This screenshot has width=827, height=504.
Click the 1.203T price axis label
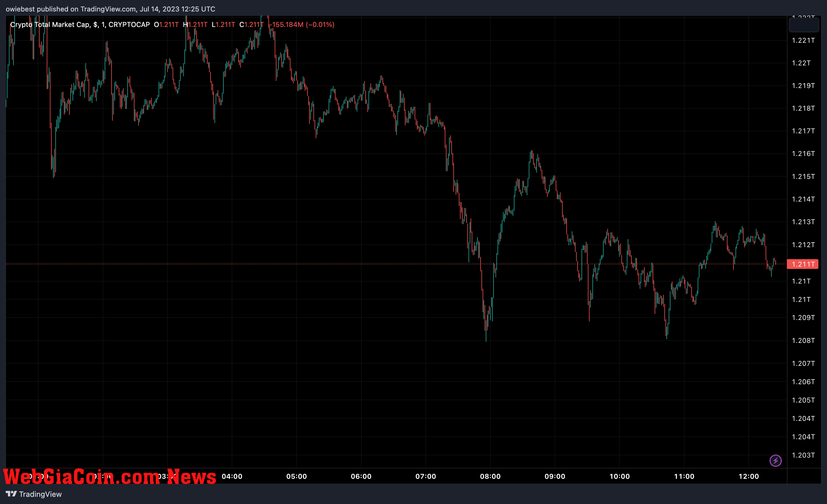click(x=803, y=455)
